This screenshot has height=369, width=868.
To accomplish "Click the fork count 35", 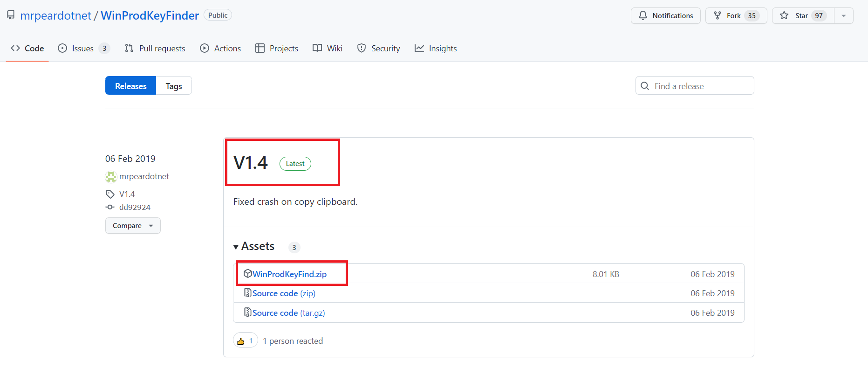I will 752,16.
